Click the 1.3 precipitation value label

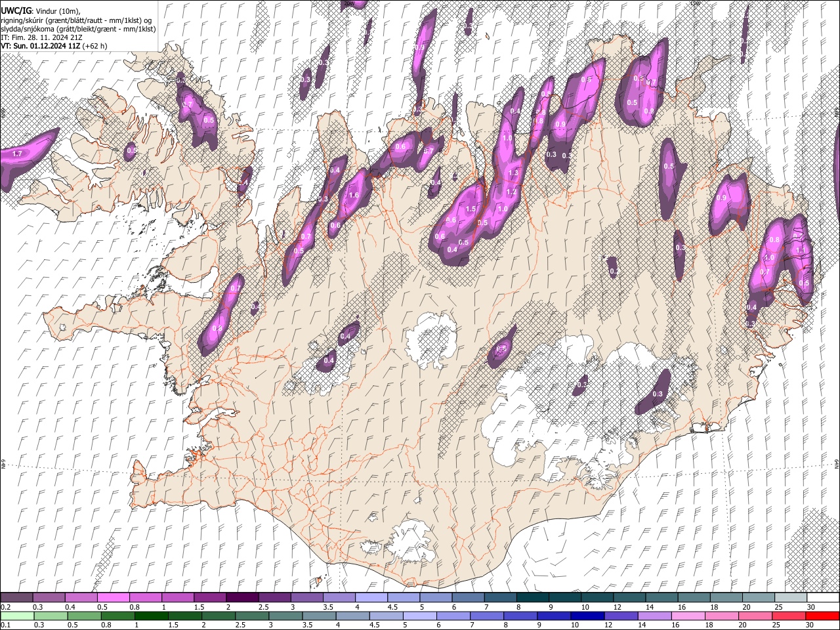point(513,173)
